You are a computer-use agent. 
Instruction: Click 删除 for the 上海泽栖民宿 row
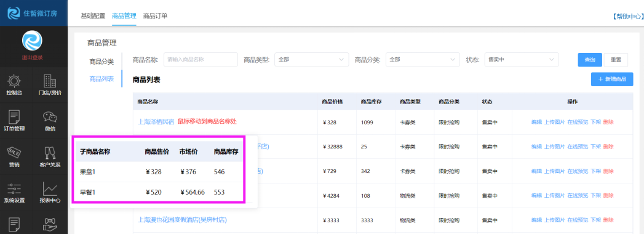(608, 122)
